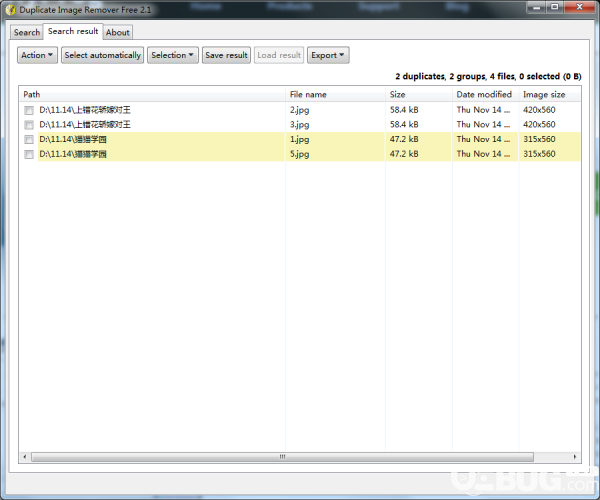Select the file name 5.jpg
This screenshot has width=600, height=500.
[300, 154]
